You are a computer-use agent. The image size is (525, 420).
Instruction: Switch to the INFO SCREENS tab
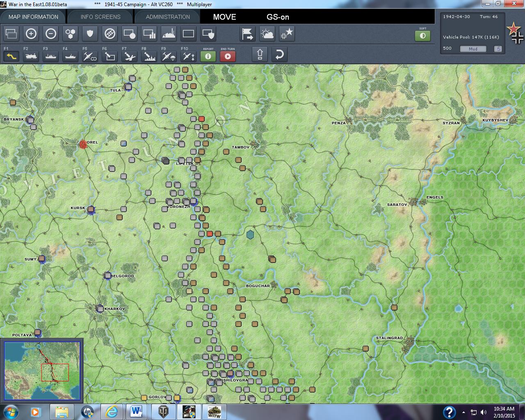(100, 17)
